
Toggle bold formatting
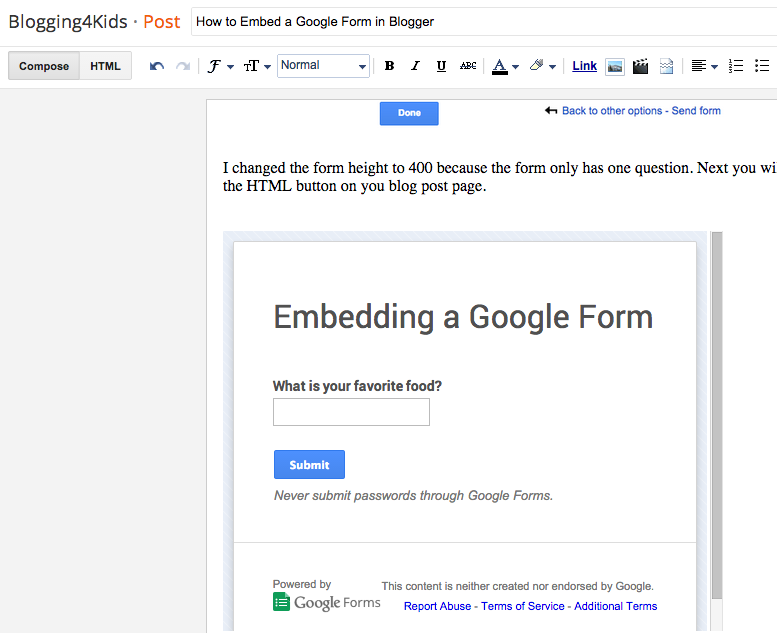pos(389,66)
